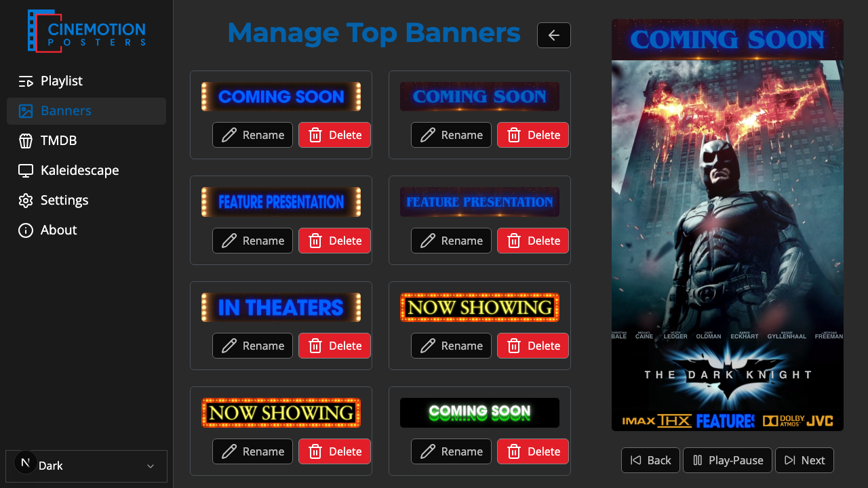Rename the In Theaters banner

[x=252, y=346]
